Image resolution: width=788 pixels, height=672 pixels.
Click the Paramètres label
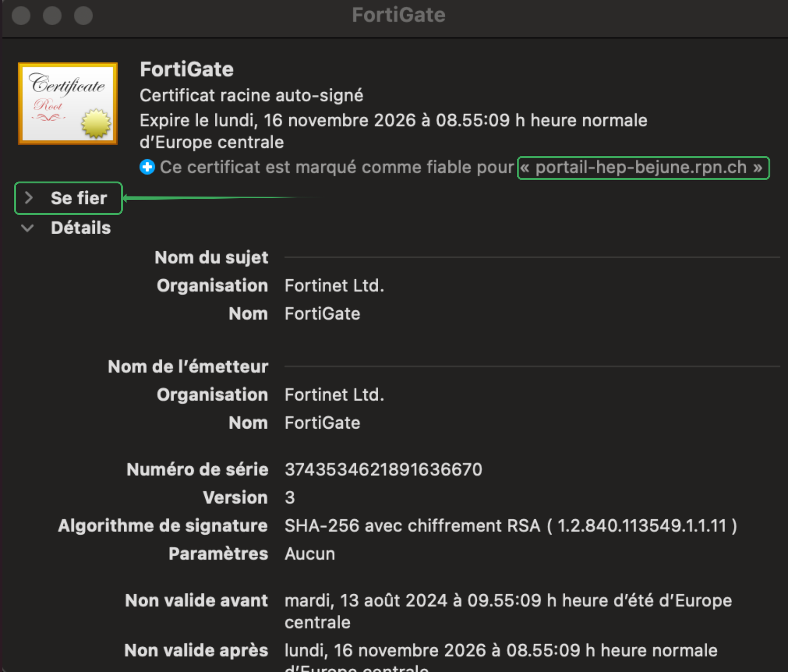click(218, 554)
